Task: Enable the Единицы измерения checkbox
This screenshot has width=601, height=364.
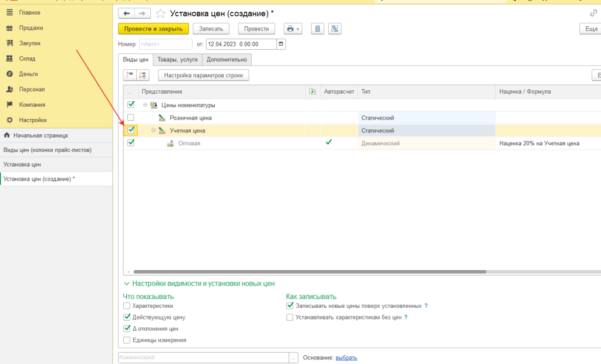Action: click(x=127, y=340)
